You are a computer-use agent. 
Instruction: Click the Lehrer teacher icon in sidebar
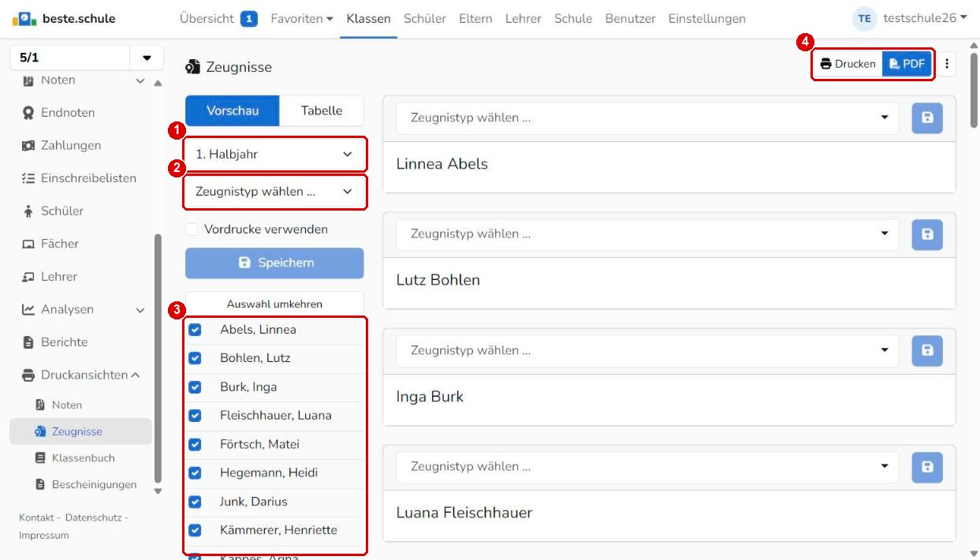[x=28, y=277]
